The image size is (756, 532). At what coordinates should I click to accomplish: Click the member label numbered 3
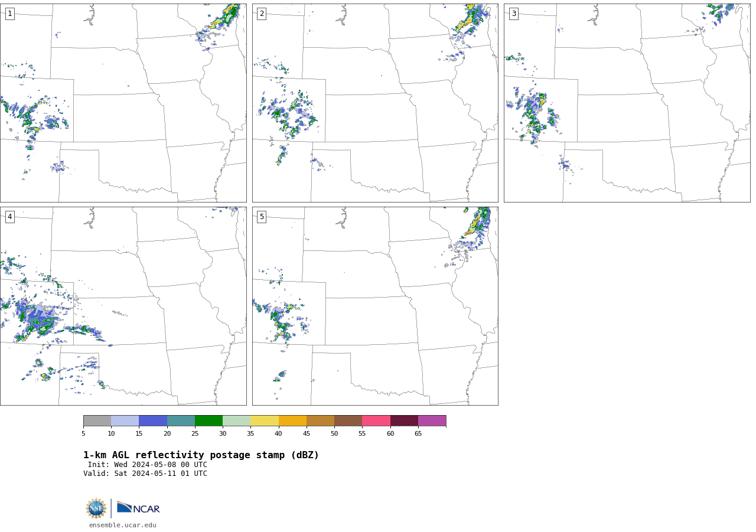(x=514, y=14)
